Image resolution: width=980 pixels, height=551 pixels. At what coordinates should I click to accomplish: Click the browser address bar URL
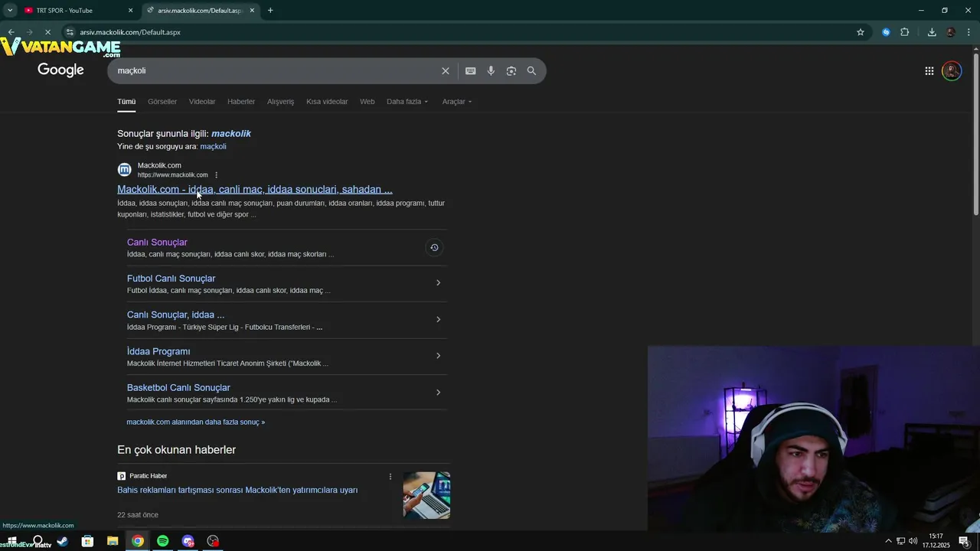[x=130, y=32]
